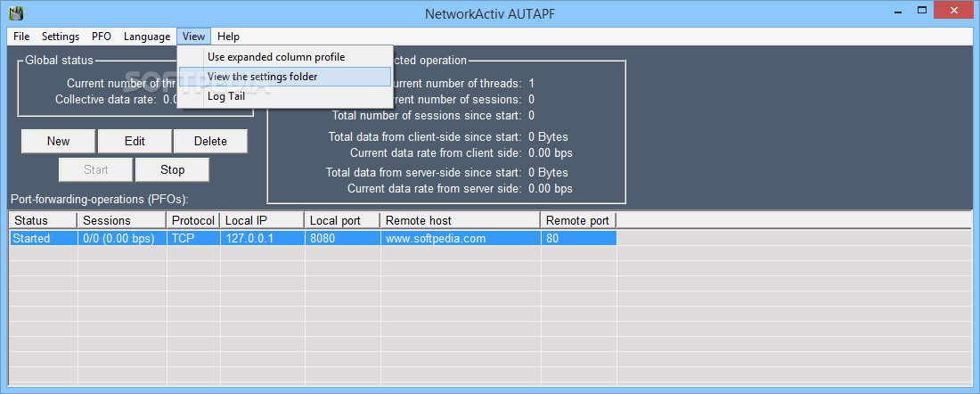Sort by the Local IP column header

tap(262, 221)
